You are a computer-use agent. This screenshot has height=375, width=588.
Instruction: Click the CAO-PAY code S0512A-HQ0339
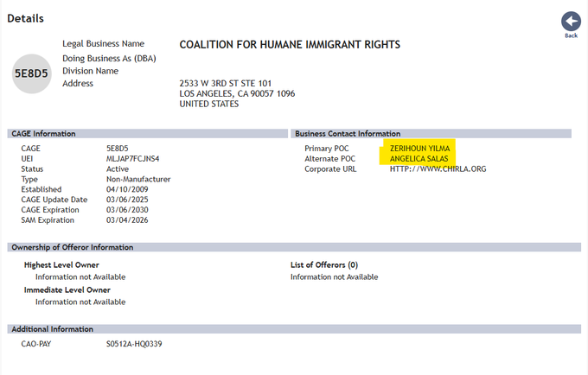coord(134,344)
